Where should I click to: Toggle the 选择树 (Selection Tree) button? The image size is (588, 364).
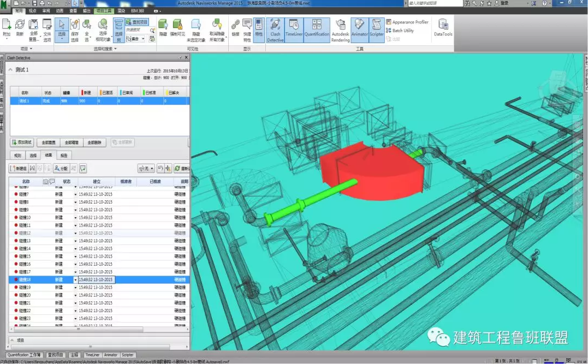118,29
